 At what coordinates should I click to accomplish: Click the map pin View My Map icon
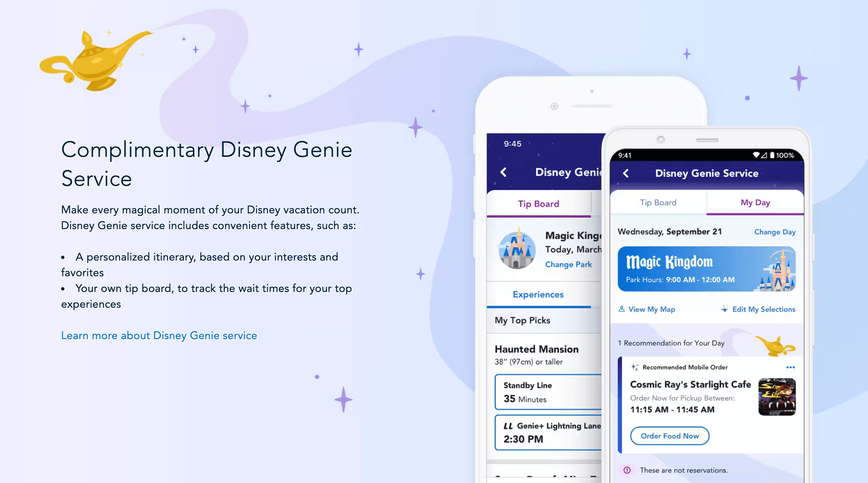[623, 309]
